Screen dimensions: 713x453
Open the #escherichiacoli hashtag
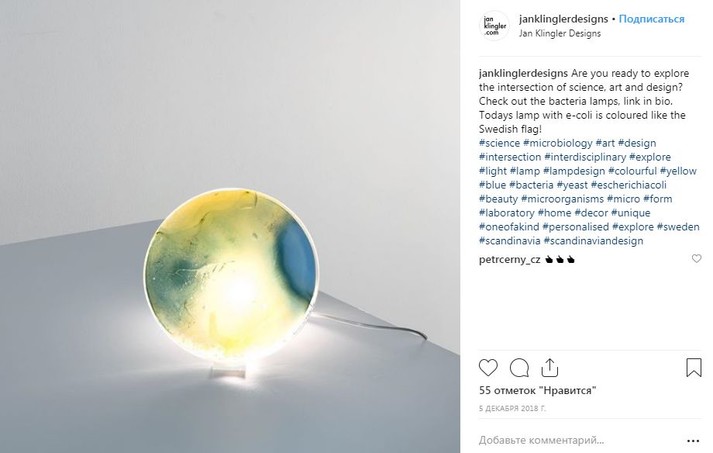click(628, 185)
